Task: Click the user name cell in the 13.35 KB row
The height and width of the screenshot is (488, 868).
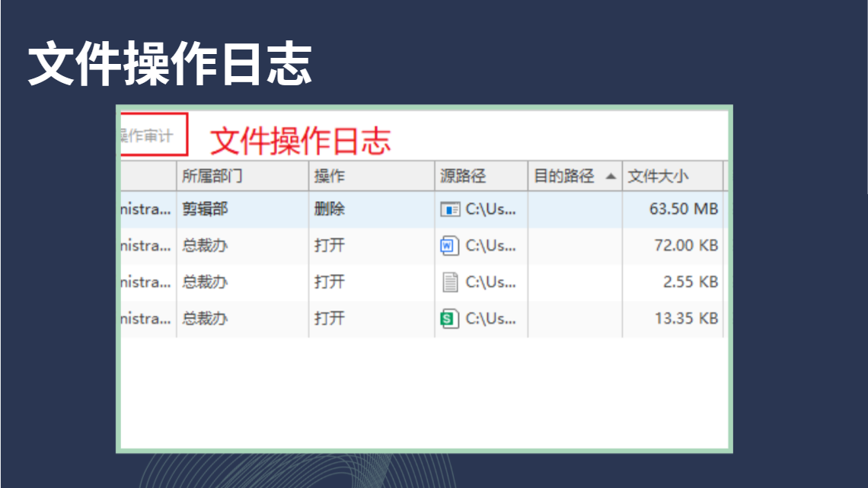Action: pyautogui.click(x=148, y=319)
